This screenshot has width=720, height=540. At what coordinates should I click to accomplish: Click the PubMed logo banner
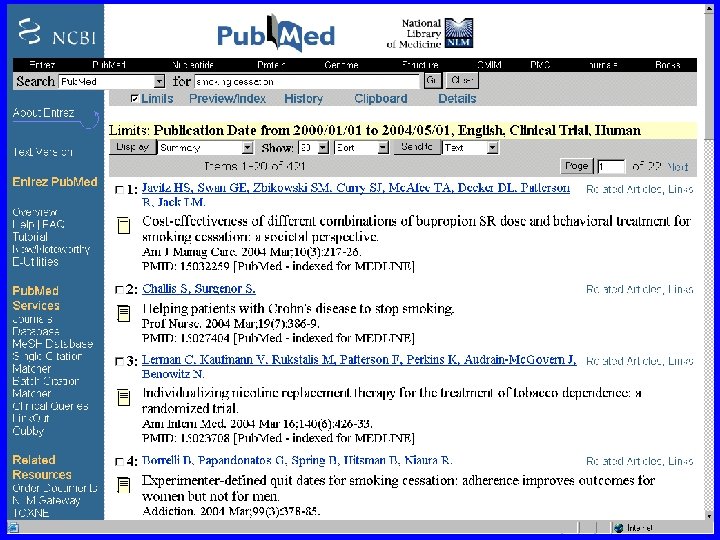pos(276,33)
